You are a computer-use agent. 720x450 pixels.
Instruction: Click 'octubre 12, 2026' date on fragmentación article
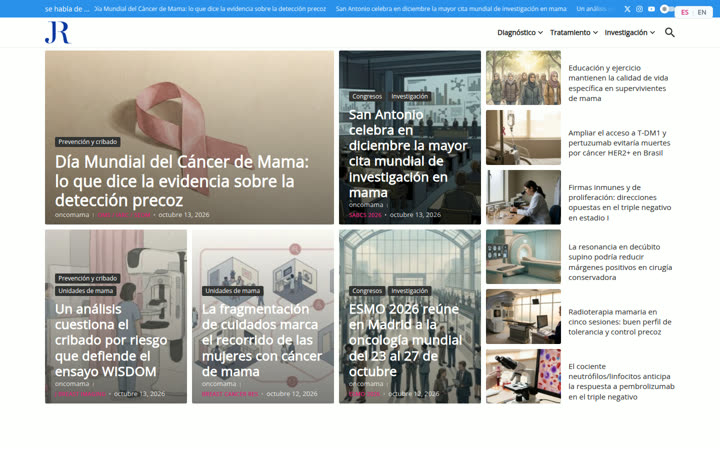coord(292,394)
